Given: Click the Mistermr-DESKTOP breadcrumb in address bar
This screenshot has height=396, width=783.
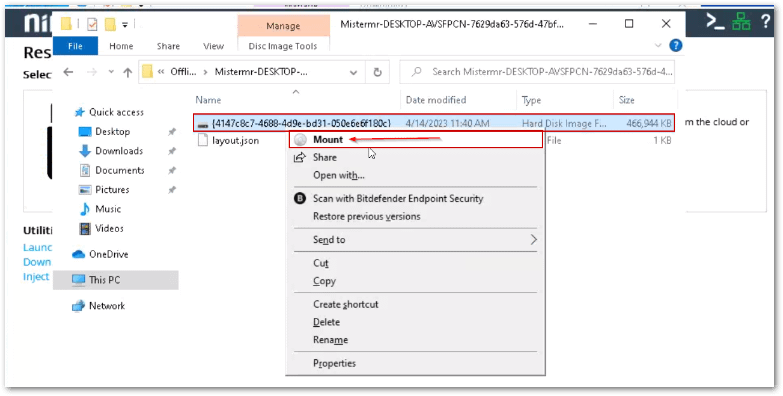Looking at the screenshot, I should tap(261, 72).
